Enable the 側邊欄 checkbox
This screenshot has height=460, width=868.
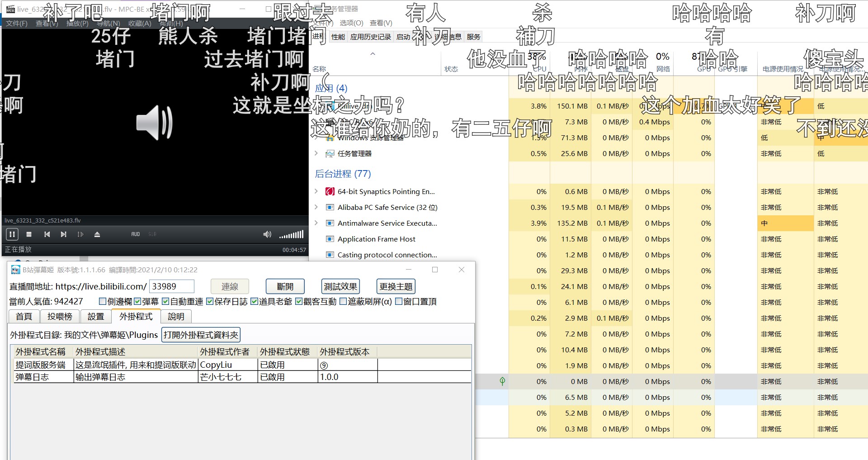tap(103, 302)
